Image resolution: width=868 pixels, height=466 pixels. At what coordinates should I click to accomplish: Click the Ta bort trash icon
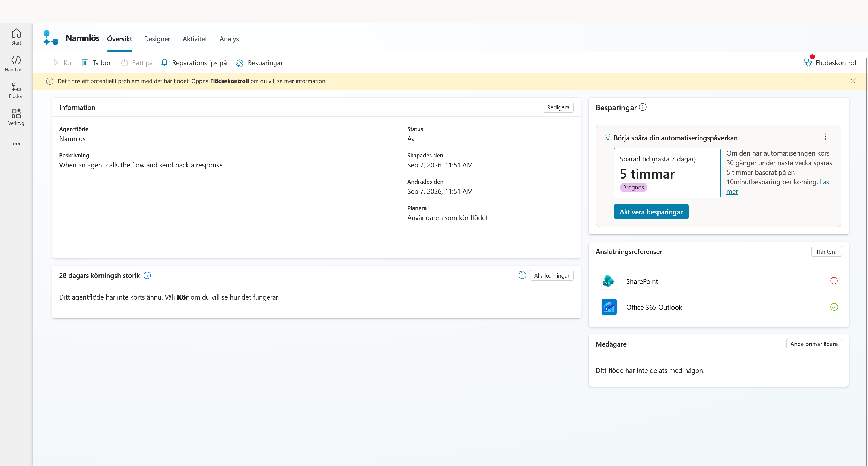[x=85, y=63]
